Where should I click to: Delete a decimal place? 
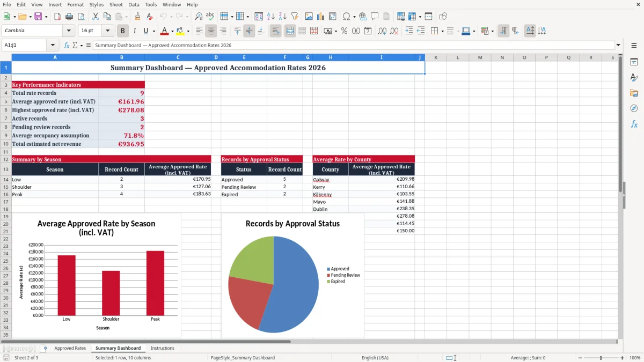coord(394,31)
